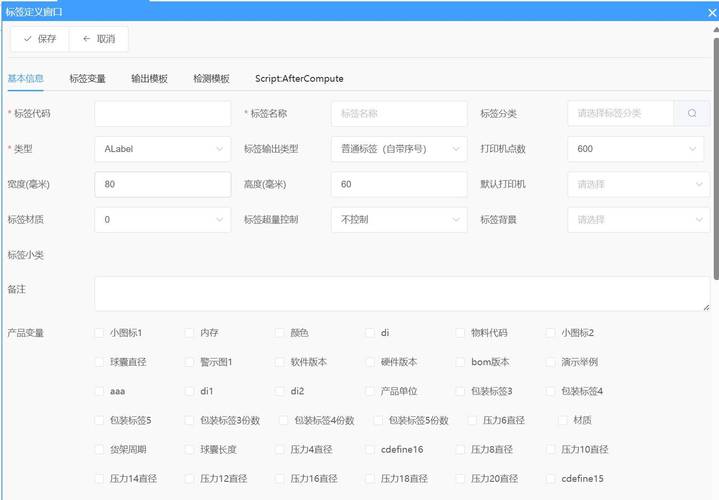Open the 类型 dropdown showing ALabel

(163, 149)
